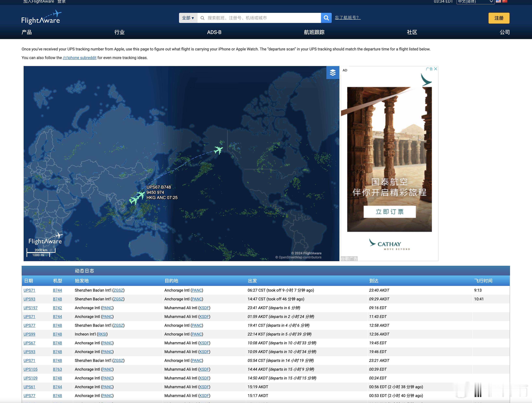
Task: Open the 全部 search filter dropdown
Action: pos(188,18)
